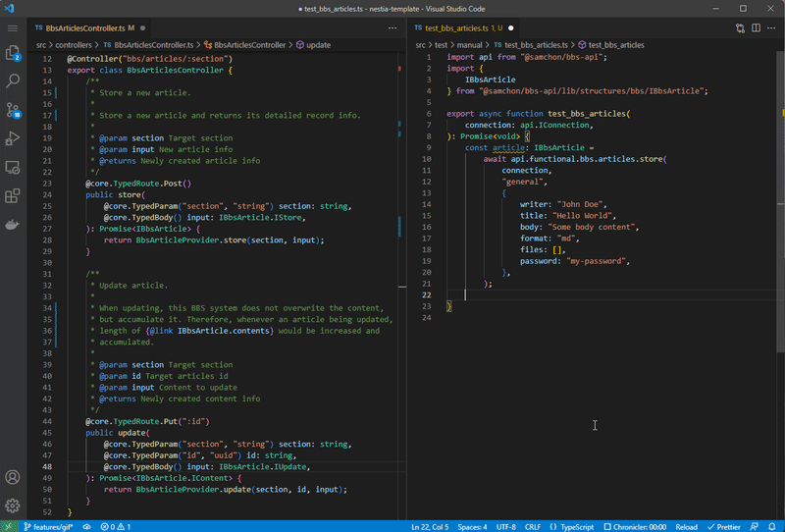The image size is (785, 532).
Task: Switch to the BbsArticlesController.ts tab
Action: (82, 28)
